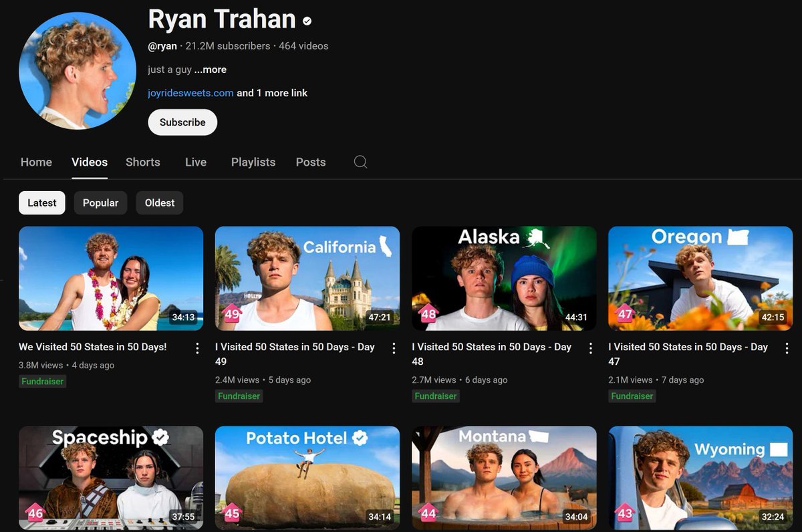Screen dimensions: 802x532
Task: Click Fundraiser badge under Day 49 video
Action: click(239, 396)
